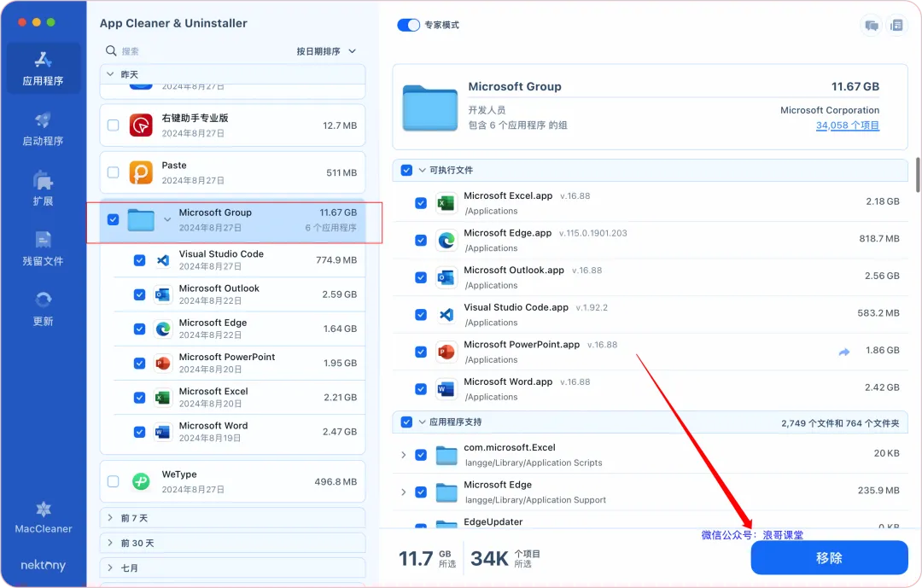
Task: Click the right panel vertical scrollbar
Action: tap(918, 174)
